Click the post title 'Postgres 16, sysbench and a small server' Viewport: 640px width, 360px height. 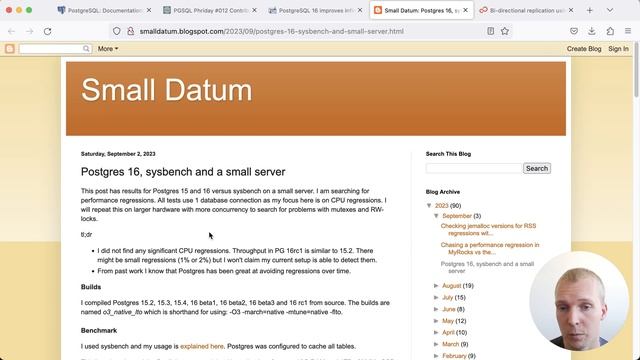(183, 172)
